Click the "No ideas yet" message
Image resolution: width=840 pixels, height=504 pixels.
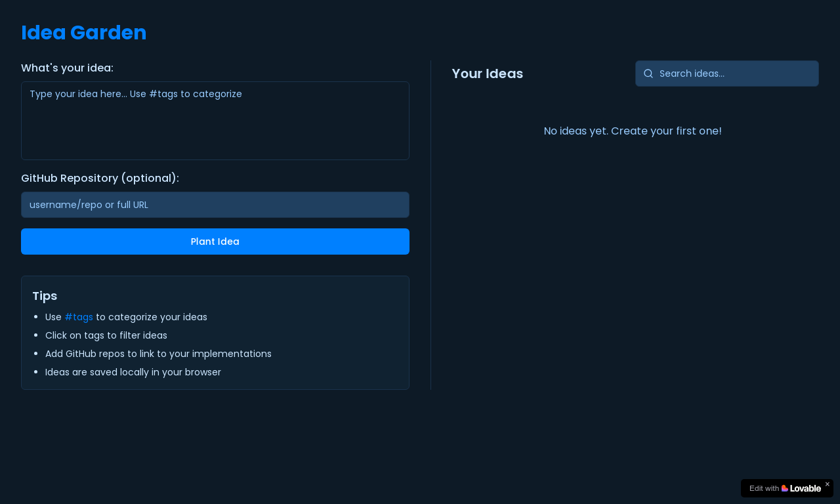coord(633,131)
